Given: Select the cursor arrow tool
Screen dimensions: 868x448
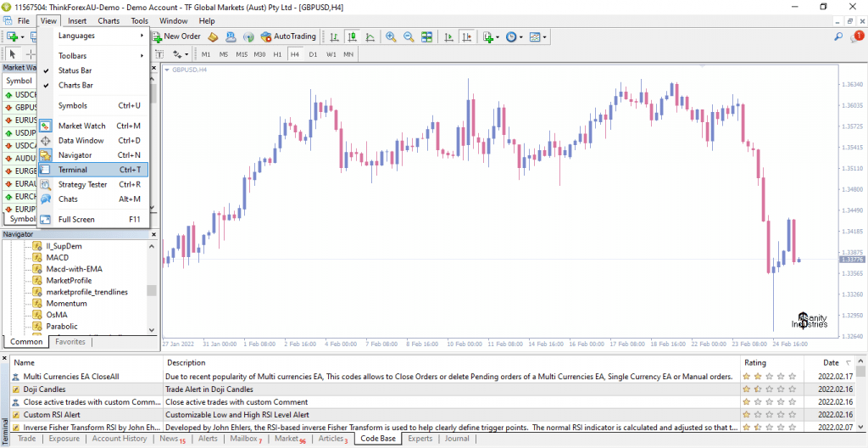Looking at the screenshot, I should 13,54.
